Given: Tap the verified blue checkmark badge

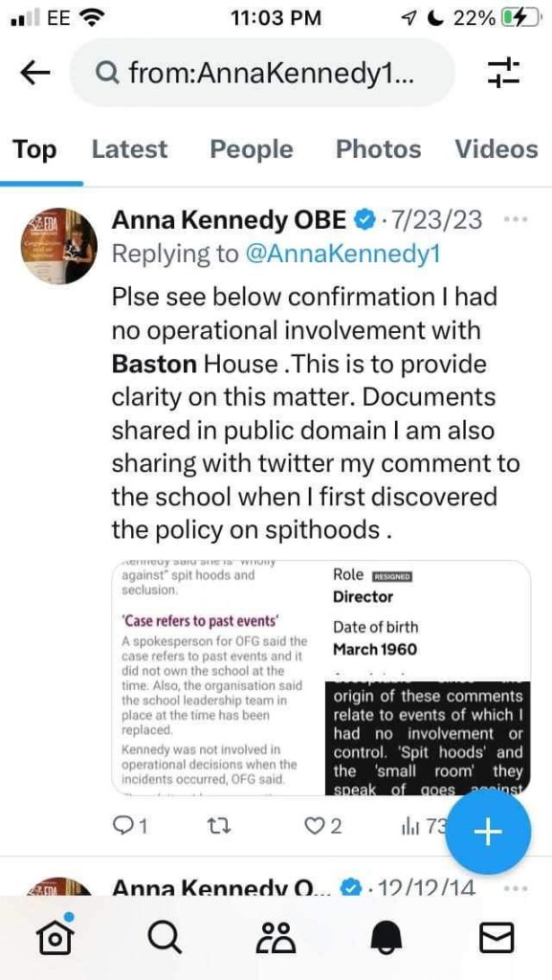Looking at the screenshot, I should (x=363, y=219).
